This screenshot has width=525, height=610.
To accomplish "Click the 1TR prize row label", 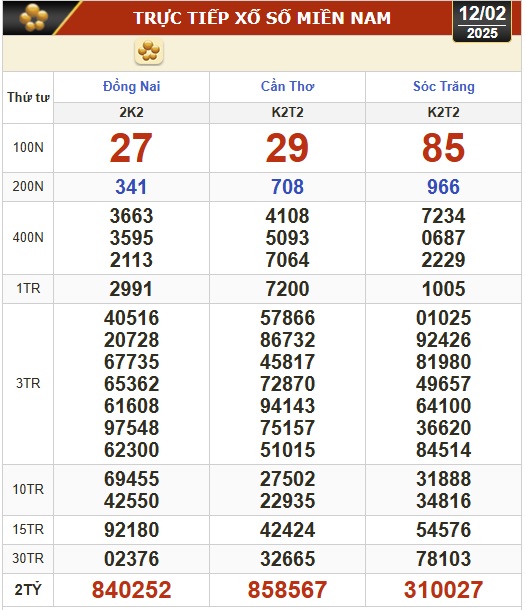I will (28, 289).
